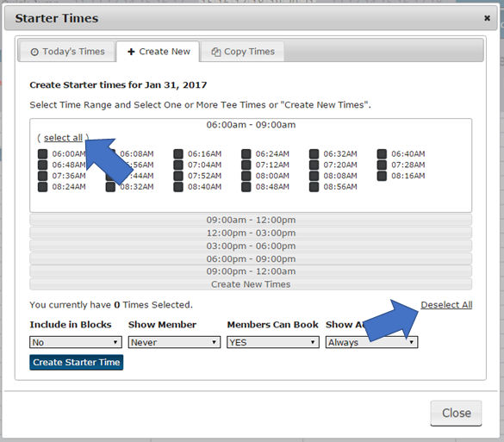Open the Members Can Book dropdown
This screenshot has height=442, width=504.
[x=273, y=342]
